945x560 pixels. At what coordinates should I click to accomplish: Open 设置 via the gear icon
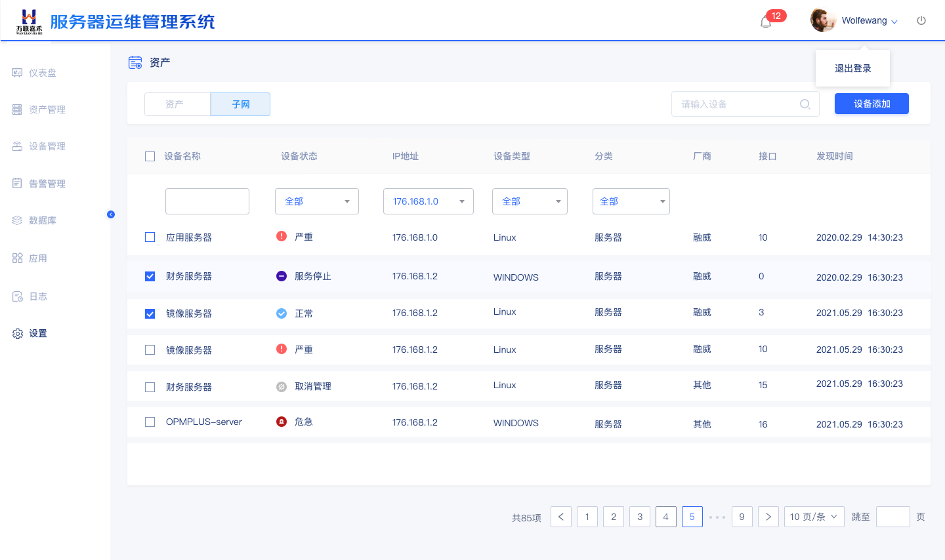tap(18, 334)
